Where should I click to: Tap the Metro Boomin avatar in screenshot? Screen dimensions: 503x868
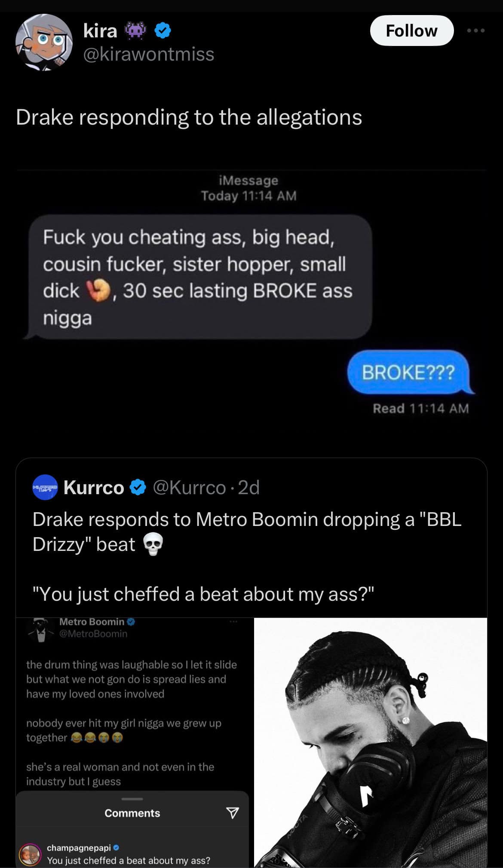(41, 630)
